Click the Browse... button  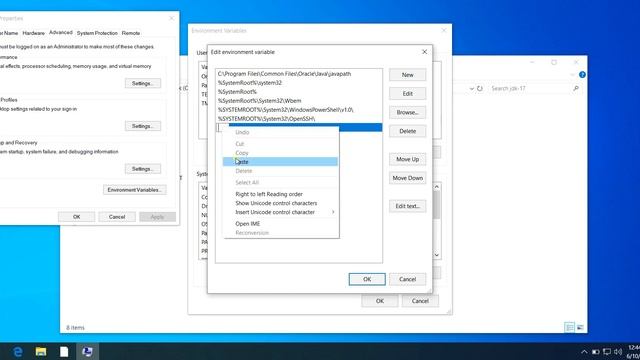(407, 112)
